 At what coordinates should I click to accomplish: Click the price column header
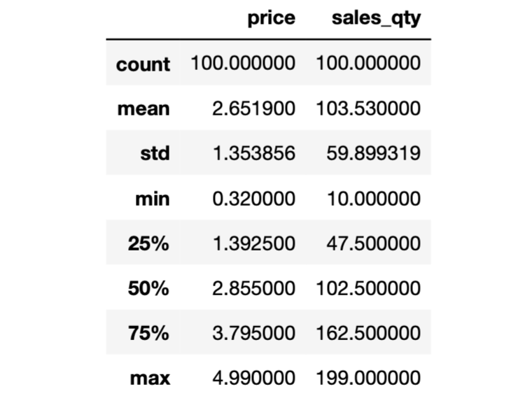pyautogui.click(x=271, y=18)
